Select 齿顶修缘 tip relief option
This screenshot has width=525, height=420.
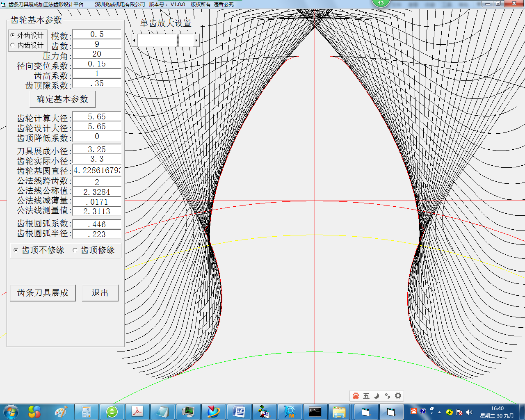(94, 250)
